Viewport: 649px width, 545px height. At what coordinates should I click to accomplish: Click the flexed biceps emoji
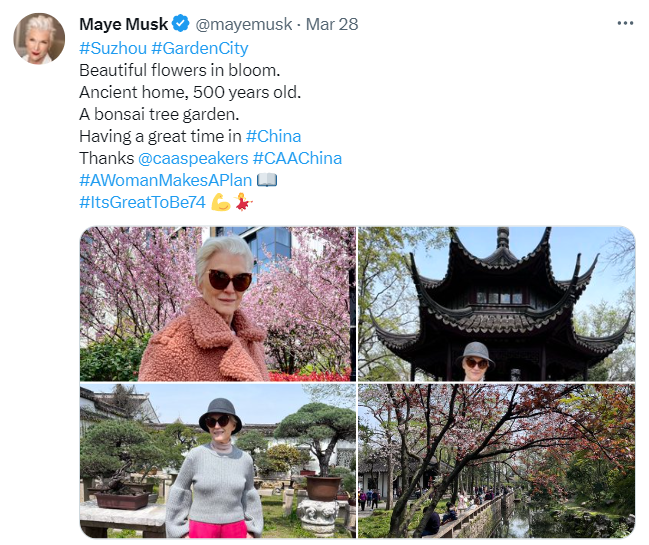tap(221, 202)
